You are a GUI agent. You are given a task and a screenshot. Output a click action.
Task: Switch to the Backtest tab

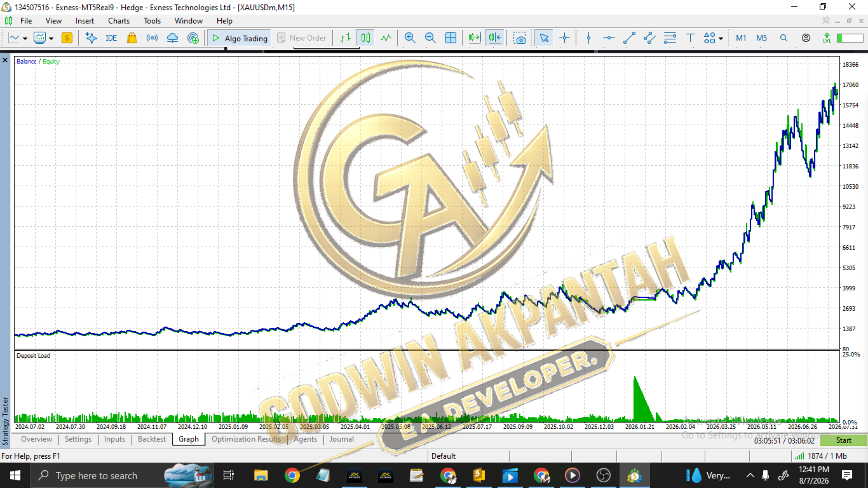(152, 439)
